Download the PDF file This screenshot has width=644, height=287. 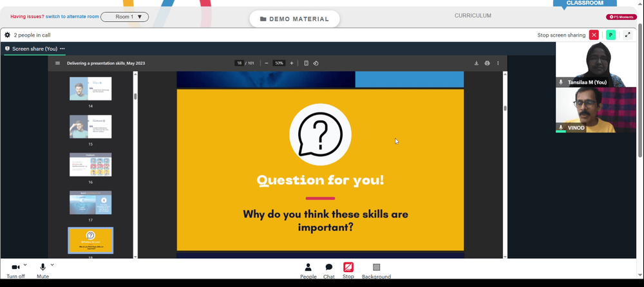(477, 63)
